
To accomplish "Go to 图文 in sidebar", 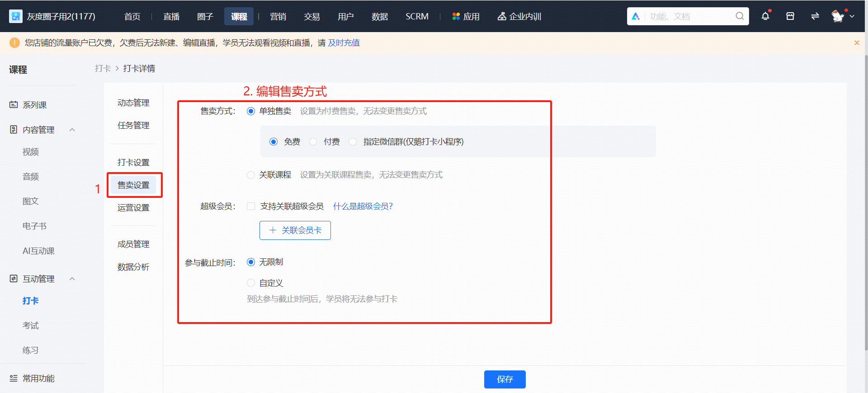I will point(31,201).
